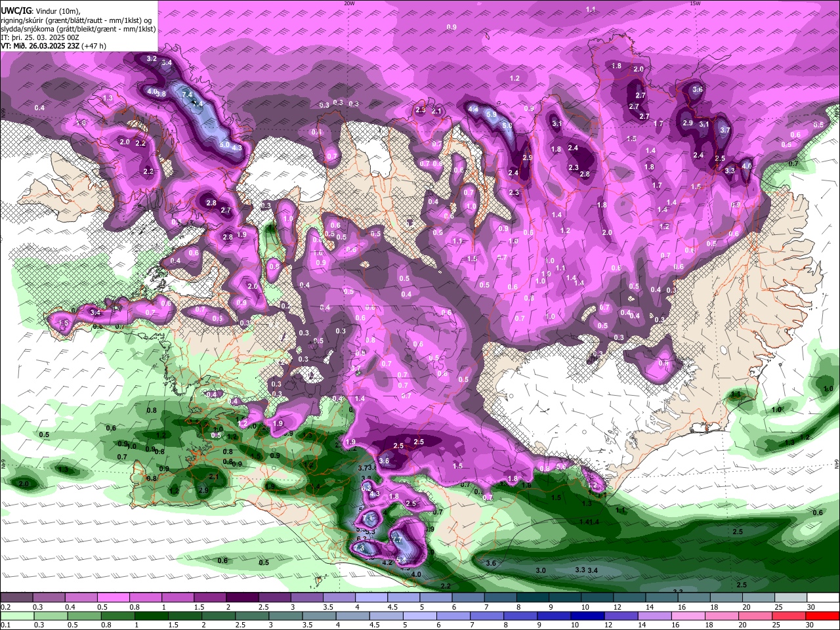Pick the pale green 0.1 swatch on rain scale
840x630 pixels.
click(x=16, y=616)
